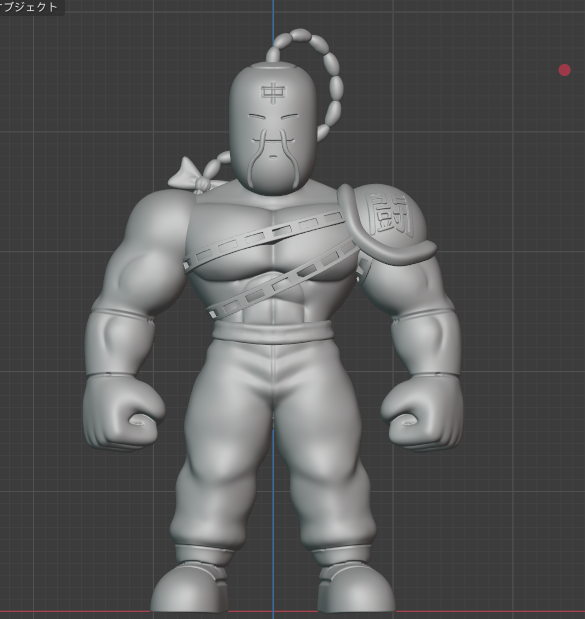585x619 pixels.
Task: Click the red axis gizmo dot
Action: (564, 70)
